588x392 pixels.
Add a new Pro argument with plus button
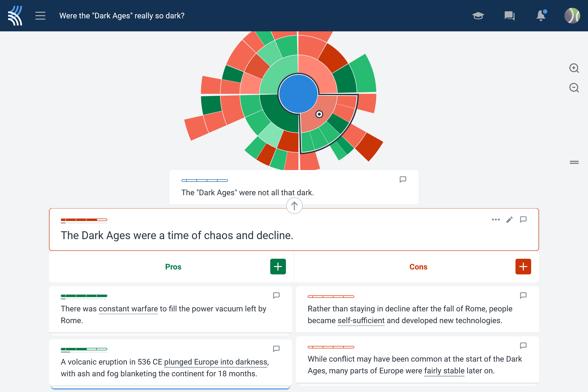point(278,266)
